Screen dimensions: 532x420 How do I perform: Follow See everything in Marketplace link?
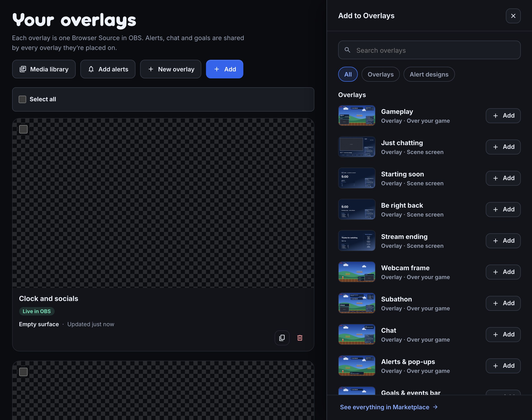point(389,407)
